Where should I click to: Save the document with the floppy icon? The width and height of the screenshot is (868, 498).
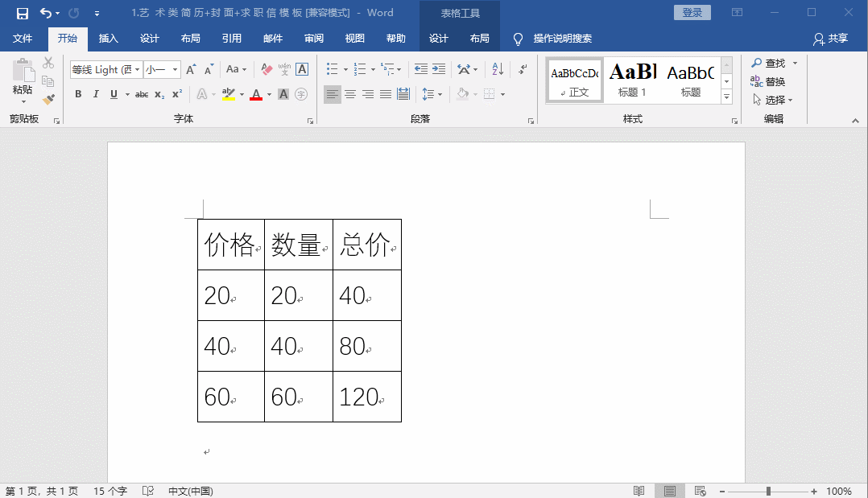[23, 14]
